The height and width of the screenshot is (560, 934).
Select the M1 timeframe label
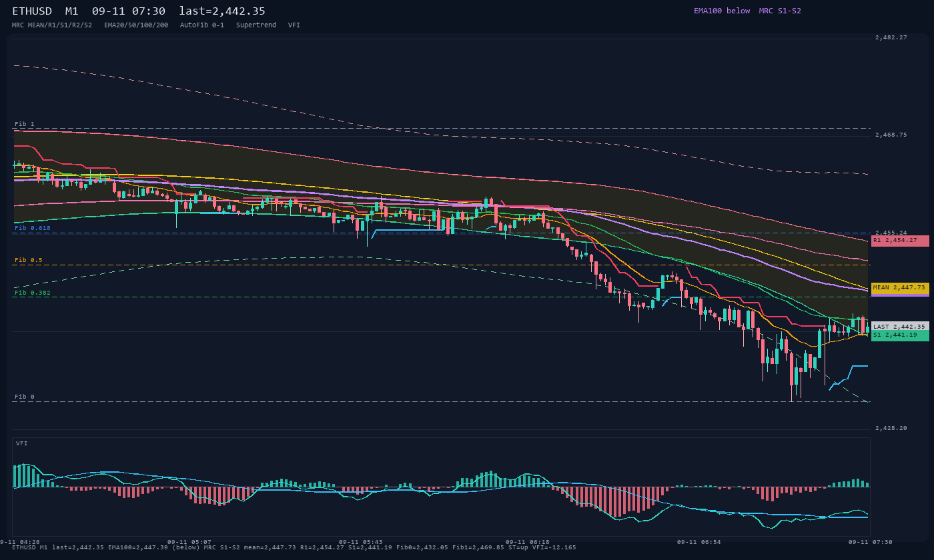[72, 11]
